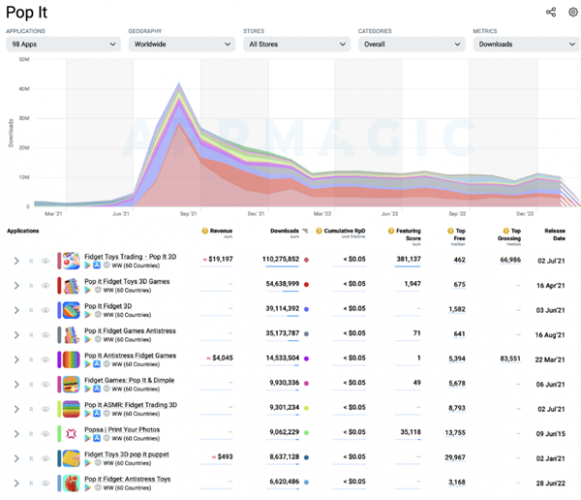Image resolution: width=581 pixels, height=500 pixels.
Task: Expand the Pop it Fidget Games Antistress row
Action: [17, 335]
